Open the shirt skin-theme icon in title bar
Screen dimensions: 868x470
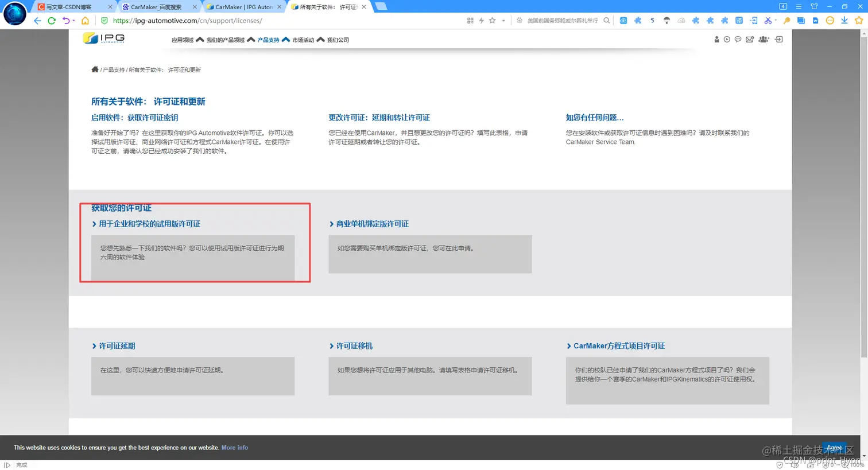[814, 6]
